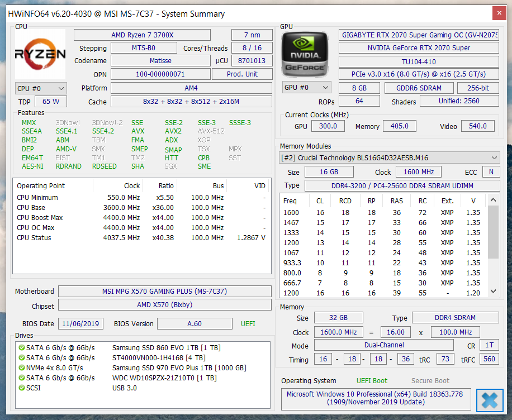
Task: Click the 7 nm process value
Action: coord(252,35)
